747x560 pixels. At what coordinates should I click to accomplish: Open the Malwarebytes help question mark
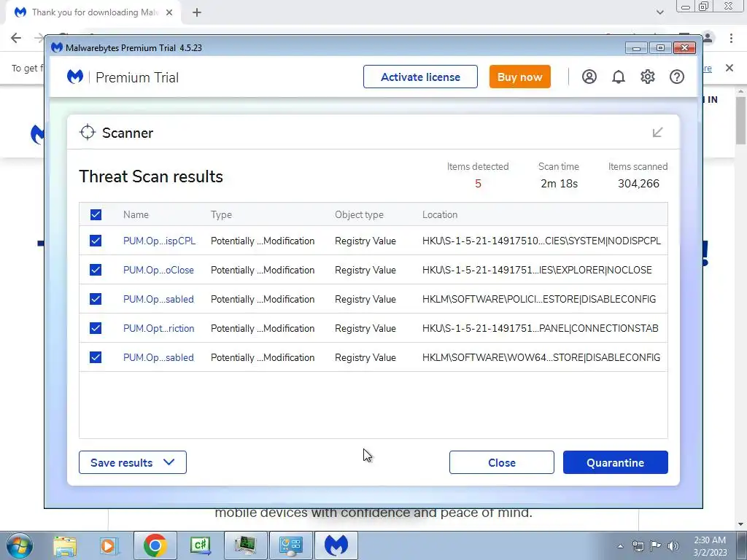(676, 77)
